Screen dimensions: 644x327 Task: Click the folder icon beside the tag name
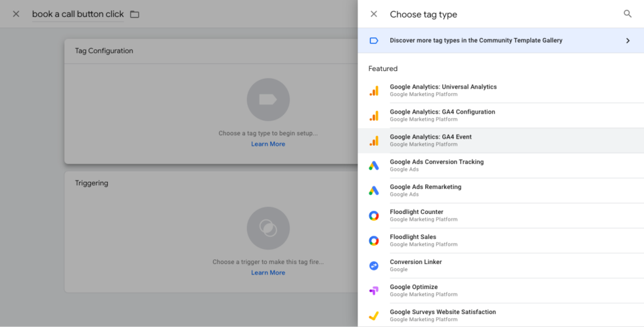tap(135, 14)
